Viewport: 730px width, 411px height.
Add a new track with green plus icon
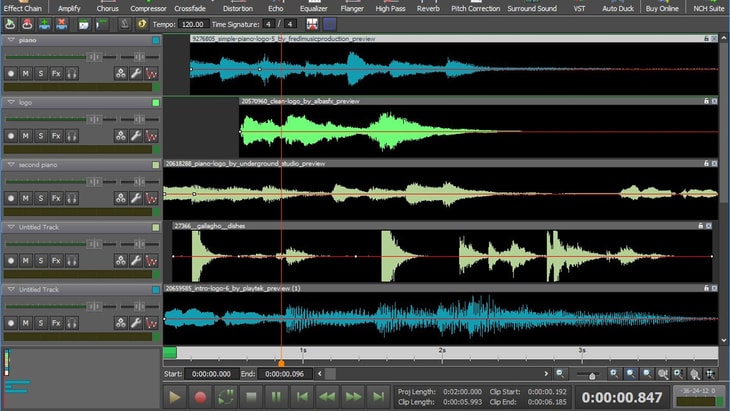(x=44, y=24)
